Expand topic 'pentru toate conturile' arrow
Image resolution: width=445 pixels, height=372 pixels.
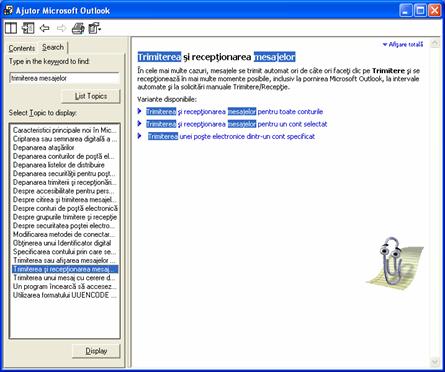(x=140, y=111)
